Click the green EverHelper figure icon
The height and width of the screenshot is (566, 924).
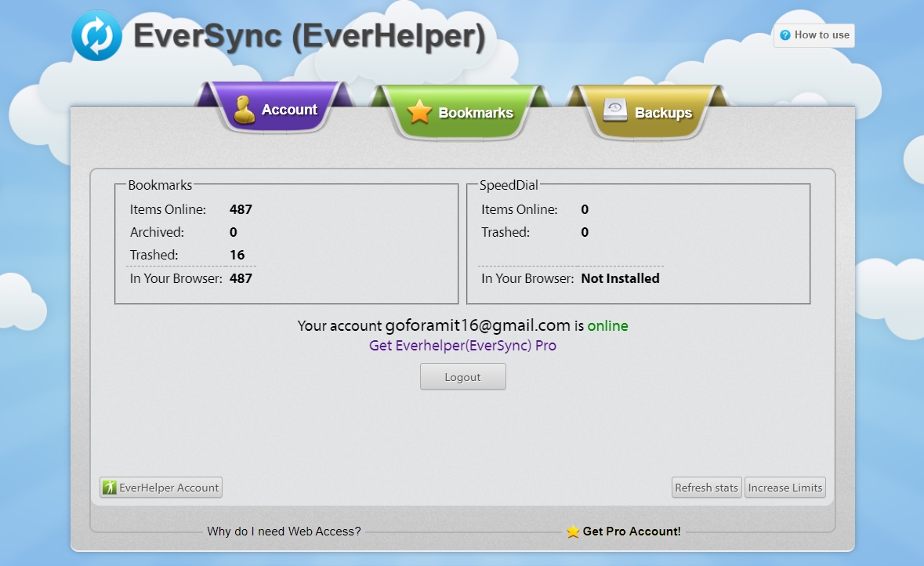110,488
